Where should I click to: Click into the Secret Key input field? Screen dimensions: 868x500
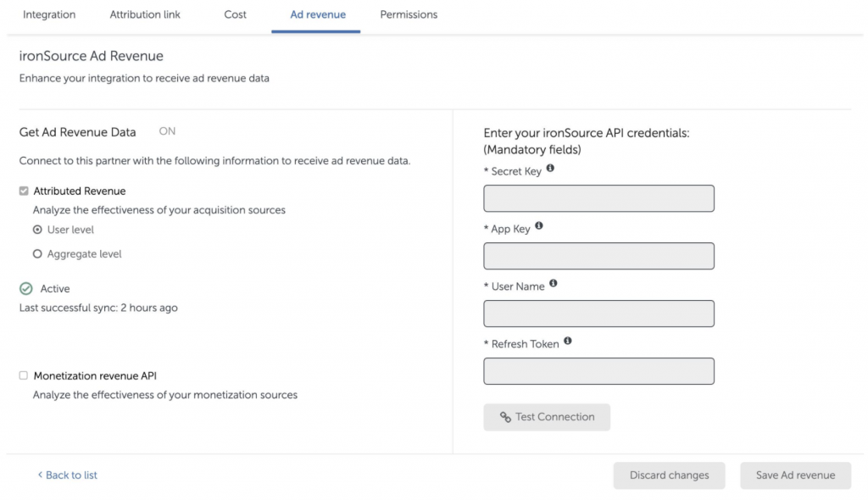click(x=598, y=198)
